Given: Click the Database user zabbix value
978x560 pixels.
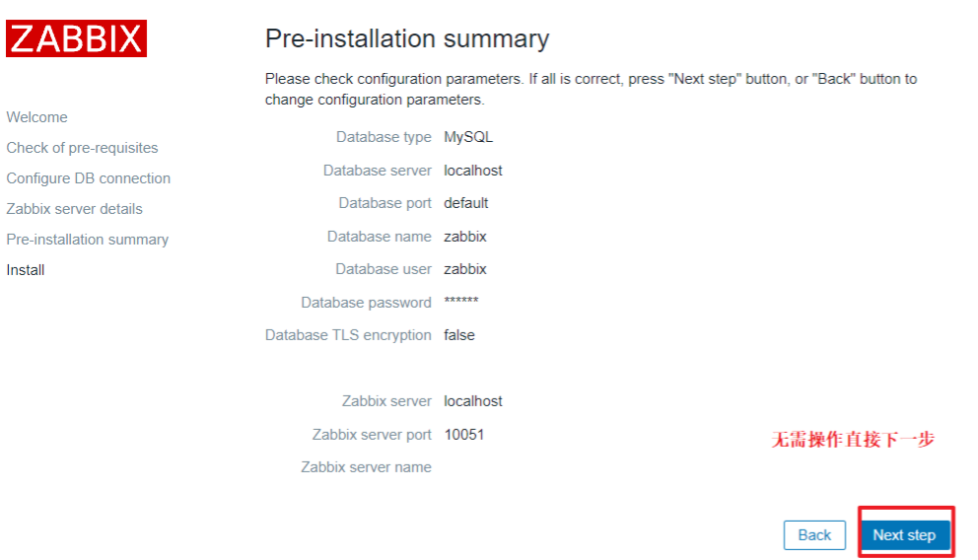Looking at the screenshot, I should [x=465, y=269].
